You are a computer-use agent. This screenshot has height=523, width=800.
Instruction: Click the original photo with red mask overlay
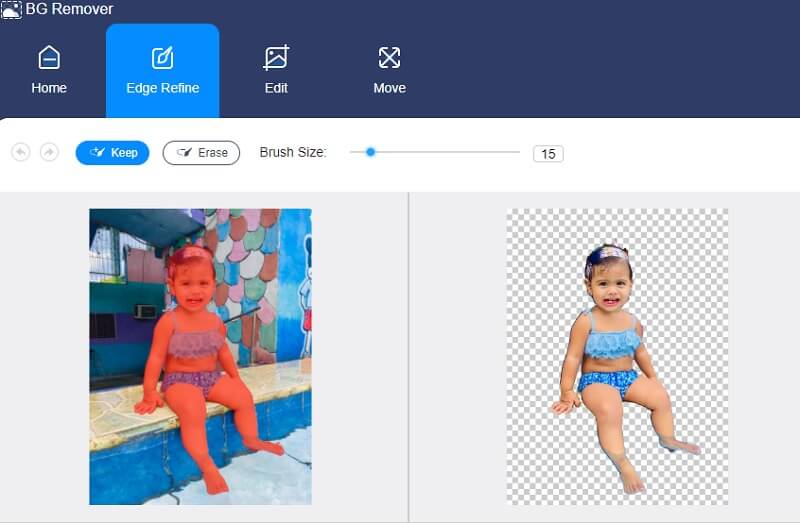[x=201, y=357]
